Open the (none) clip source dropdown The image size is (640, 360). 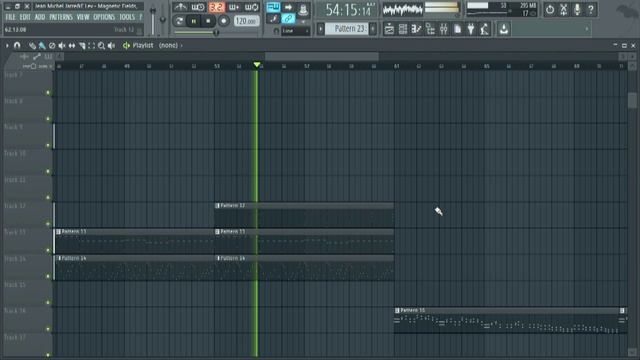170,46
